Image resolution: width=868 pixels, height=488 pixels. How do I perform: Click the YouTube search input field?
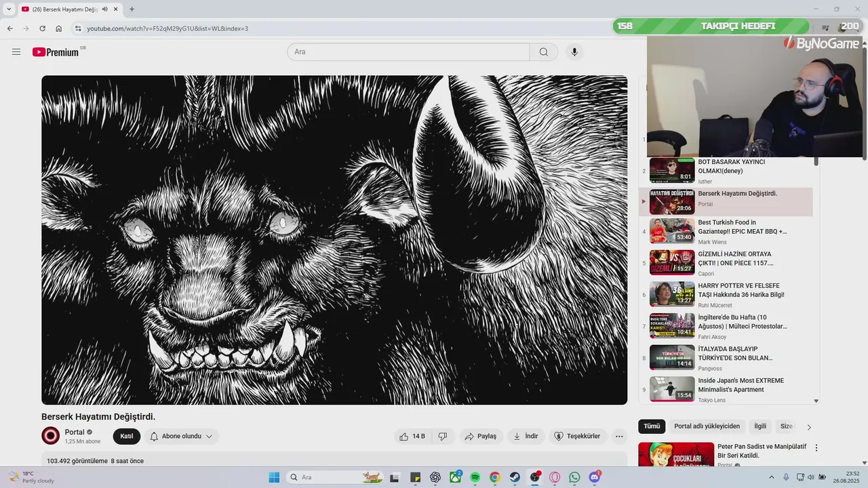coord(408,52)
